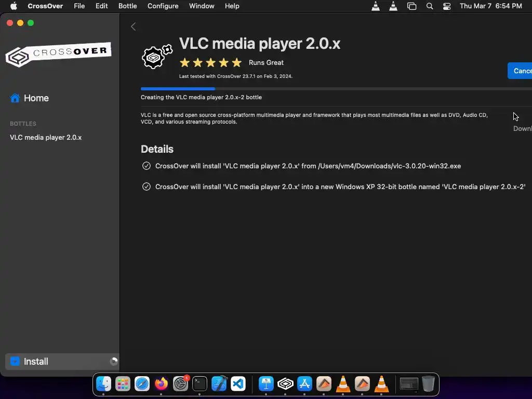
Task: Click the install progress spinner in sidebar
Action: tap(114, 362)
